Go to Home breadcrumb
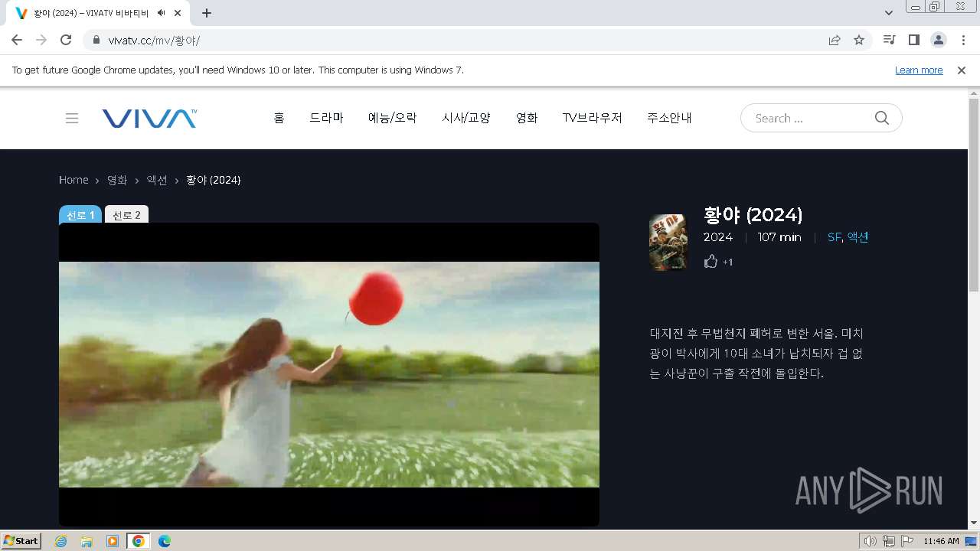 pos(73,180)
